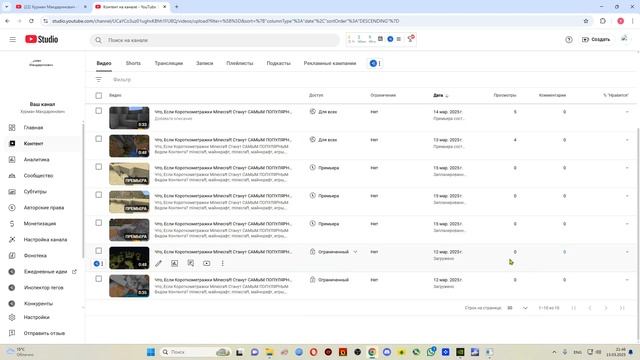
Task: Expand the Ограниченный visibility dropdown arrow
Action: pyautogui.click(x=355, y=252)
